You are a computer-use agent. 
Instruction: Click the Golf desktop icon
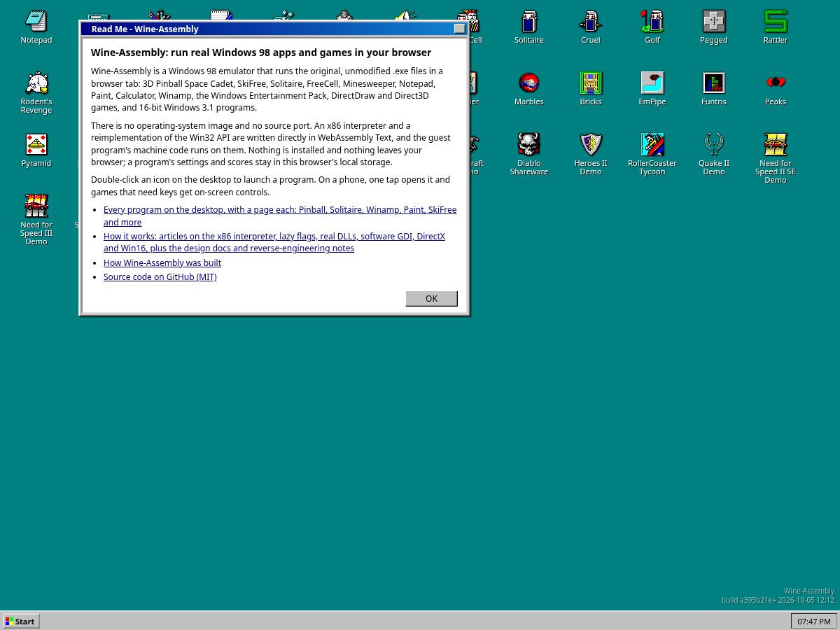(x=652, y=27)
